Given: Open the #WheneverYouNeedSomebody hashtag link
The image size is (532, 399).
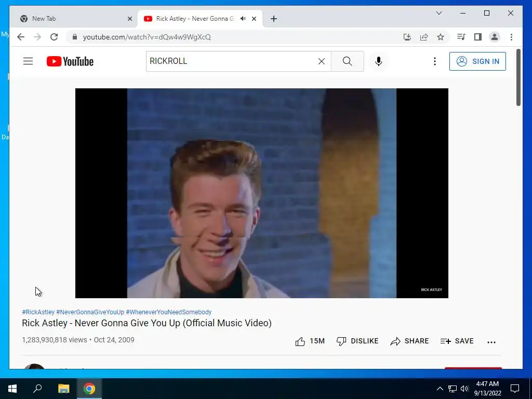Looking at the screenshot, I should coord(169,312).
